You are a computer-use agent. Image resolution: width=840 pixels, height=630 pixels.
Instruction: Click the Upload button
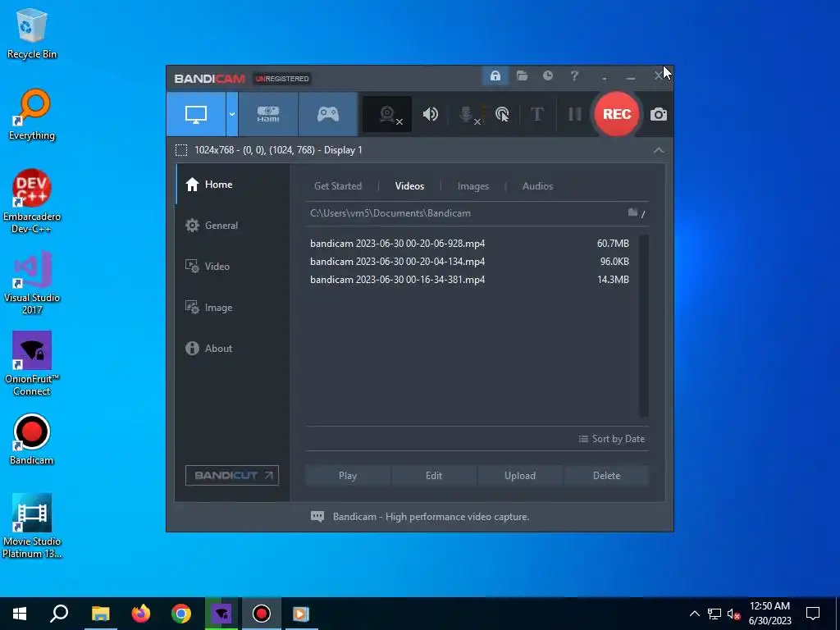point(520,476)
